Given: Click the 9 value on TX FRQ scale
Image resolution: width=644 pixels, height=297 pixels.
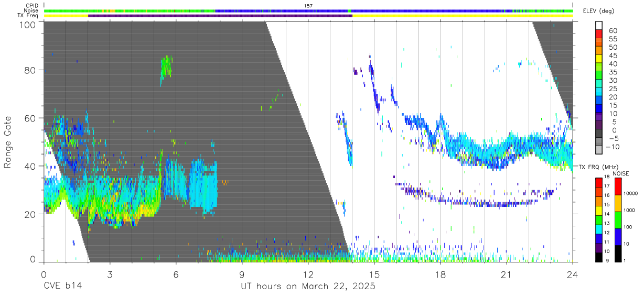Looking at the screenshot, I should click(x=607, y=260).
